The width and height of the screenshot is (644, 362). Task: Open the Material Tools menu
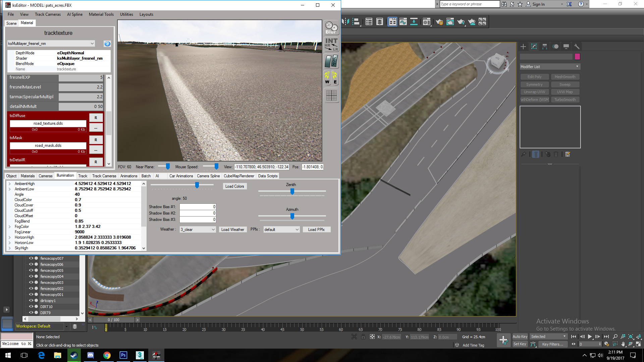point(101,14)
